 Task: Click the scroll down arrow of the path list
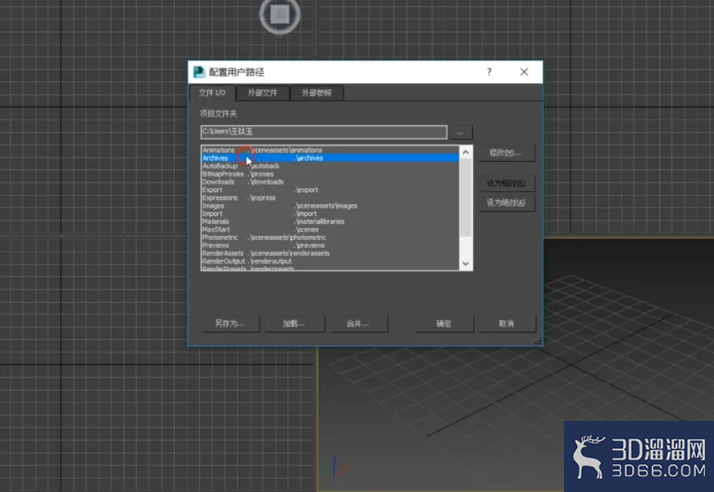click(465, 264)
